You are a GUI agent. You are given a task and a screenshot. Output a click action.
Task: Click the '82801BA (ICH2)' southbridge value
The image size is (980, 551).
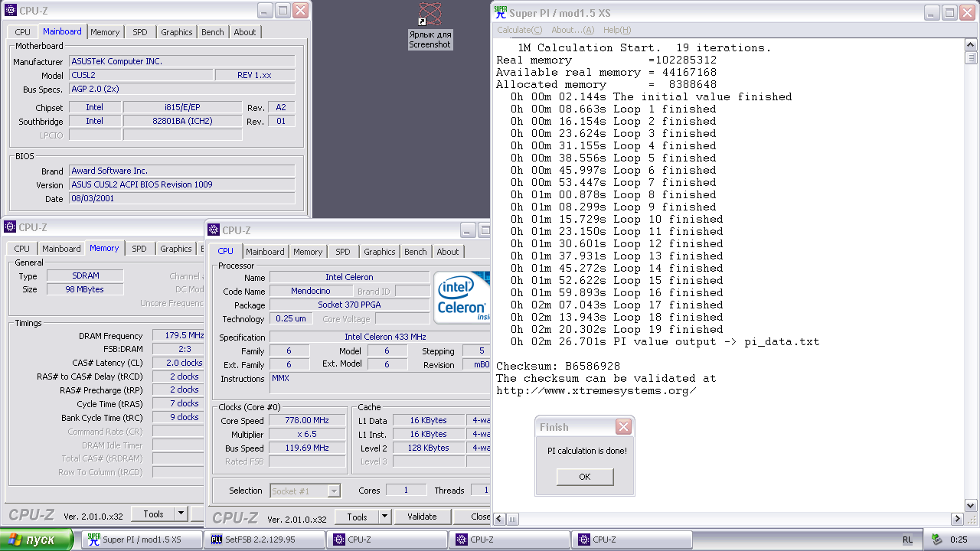[182, 121]
